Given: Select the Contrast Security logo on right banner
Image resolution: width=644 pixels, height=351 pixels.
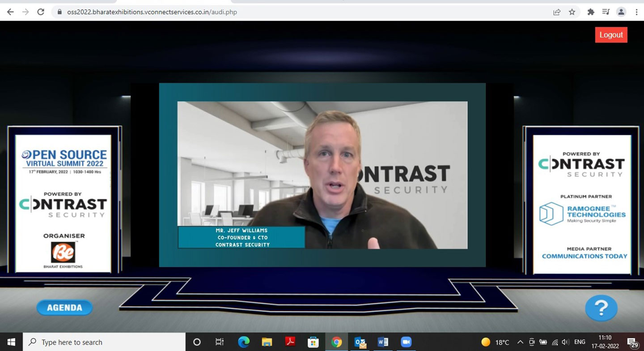Looking at the screenshot, I should click(581, 166).
